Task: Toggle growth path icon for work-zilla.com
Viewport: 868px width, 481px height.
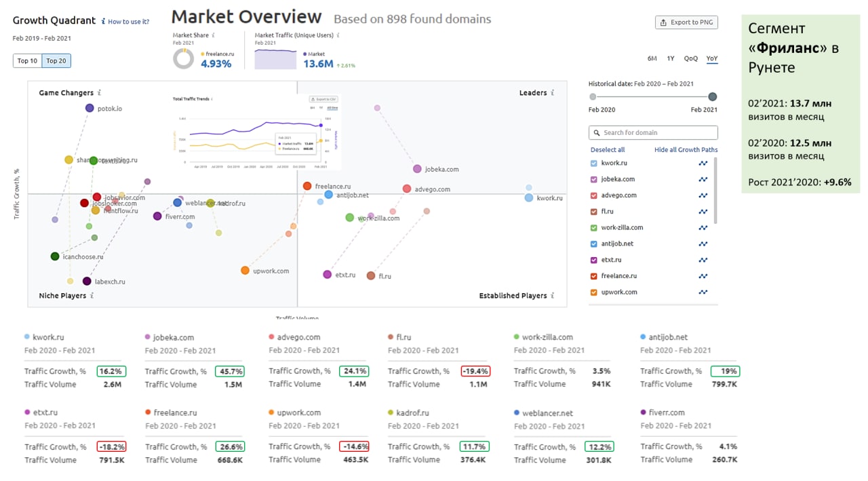Action: coord(703,228)
